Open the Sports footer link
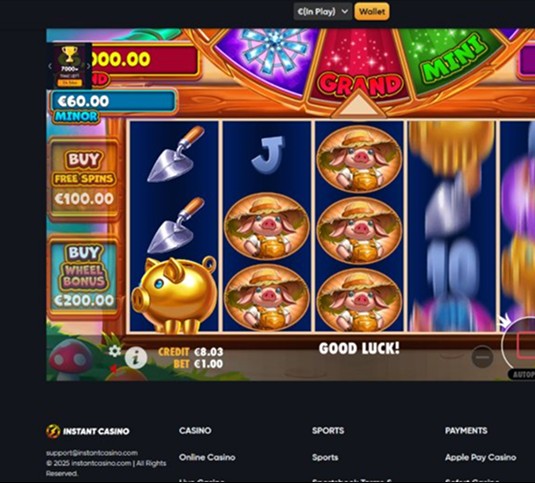The height and width of the screenshot is (483, 535). pyautogui.click(x=325, y=457)
